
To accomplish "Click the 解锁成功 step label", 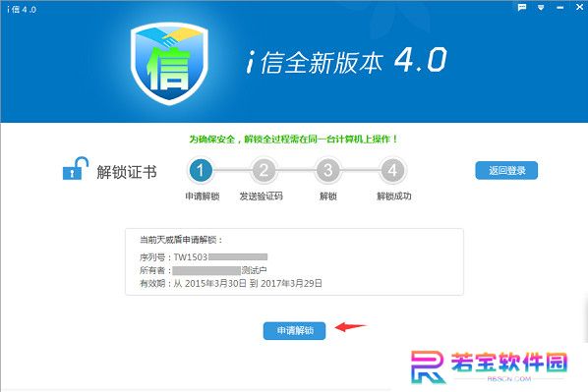I will pos(393,196).
